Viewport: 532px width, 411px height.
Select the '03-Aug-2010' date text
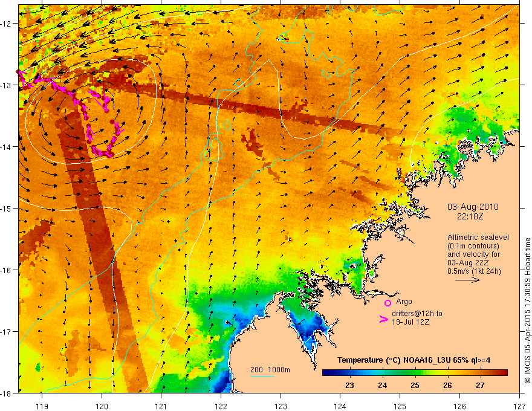(x=473, y=207)
